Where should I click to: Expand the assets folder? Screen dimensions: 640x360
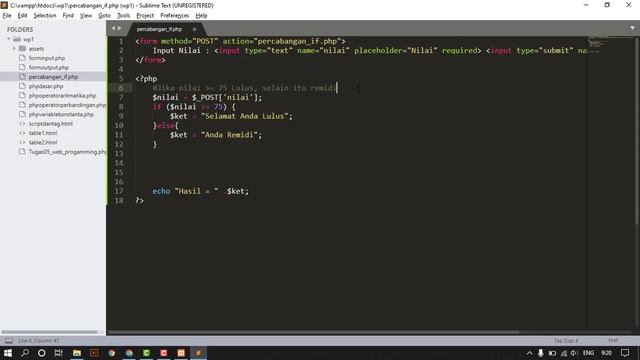click(x=14, y=49)
